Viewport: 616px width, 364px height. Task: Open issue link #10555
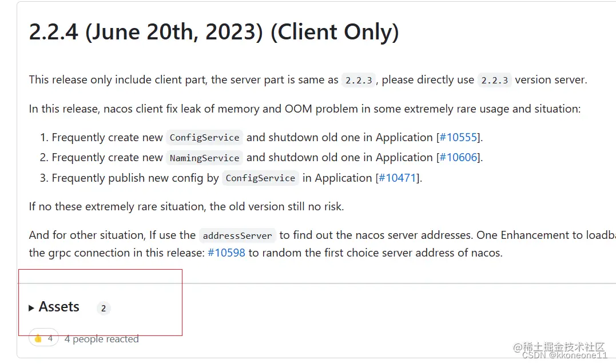coord(458,138)
